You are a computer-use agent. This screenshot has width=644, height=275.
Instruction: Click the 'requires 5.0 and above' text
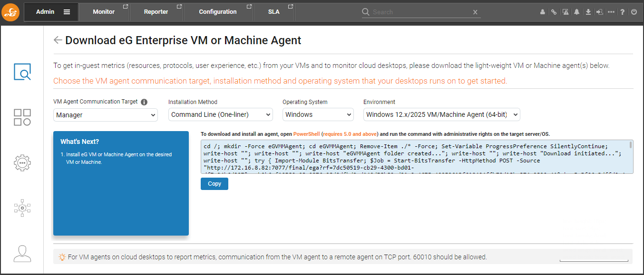pos(350,134)
